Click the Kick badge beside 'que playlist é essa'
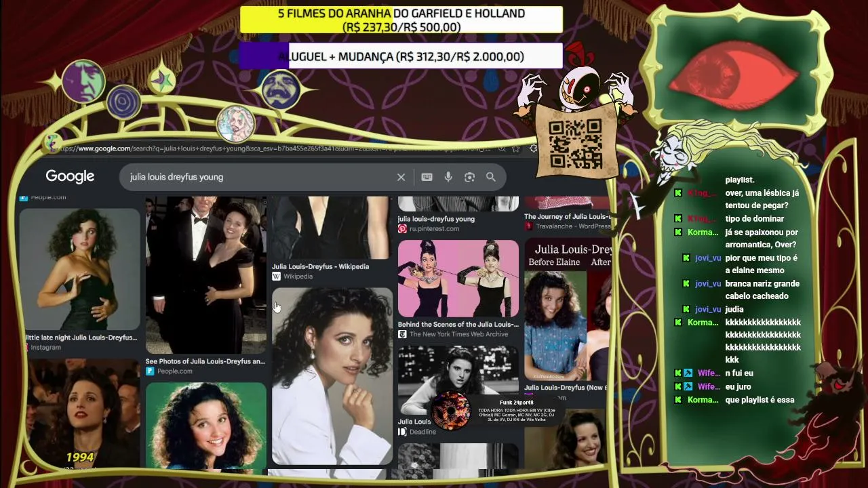868x488 pixels. tap(677, 400)
